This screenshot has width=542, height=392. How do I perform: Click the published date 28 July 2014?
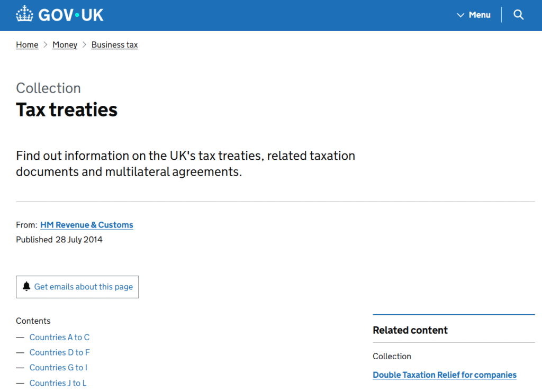79,240
